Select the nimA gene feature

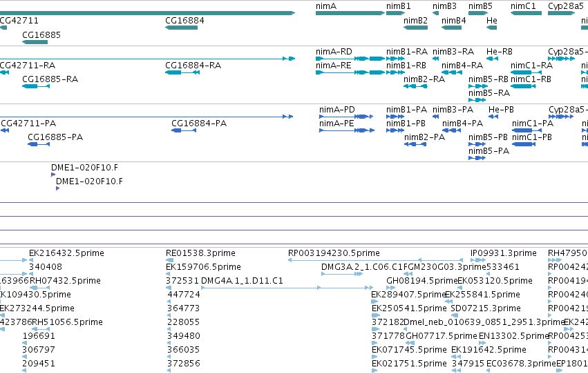[x=350, y=13]
